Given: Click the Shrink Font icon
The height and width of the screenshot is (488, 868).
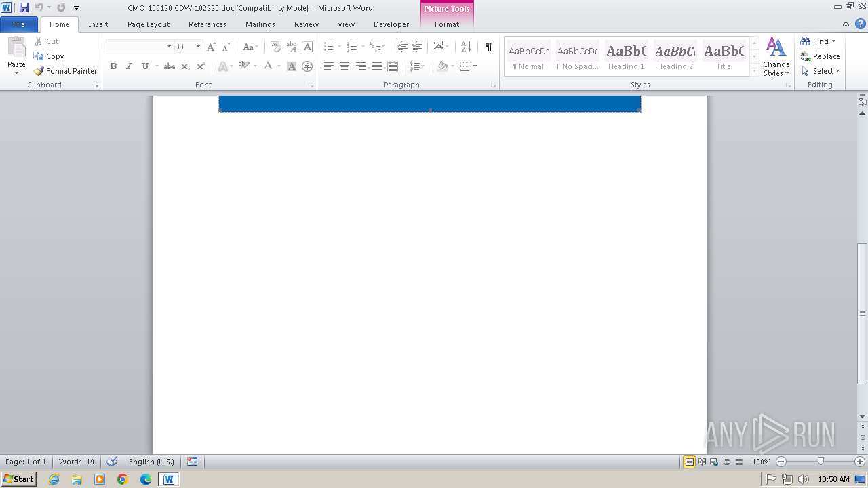Looking at the screenshot, I should coord(226,47).
